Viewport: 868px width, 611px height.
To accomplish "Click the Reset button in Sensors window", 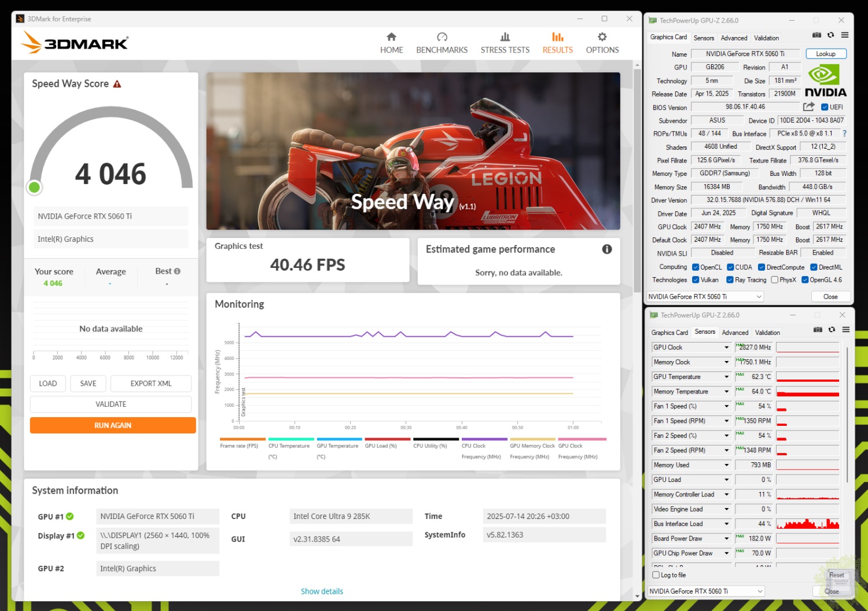I will [836, 575].
